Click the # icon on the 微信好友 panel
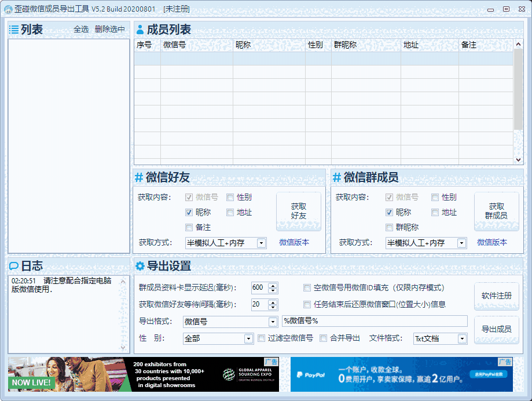 [x=138, y=176]
